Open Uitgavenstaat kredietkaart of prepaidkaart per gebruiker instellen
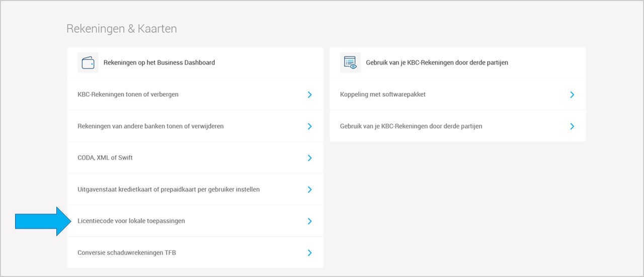The height and width of the screenshot is (277, 644). (x=195, y=189)
